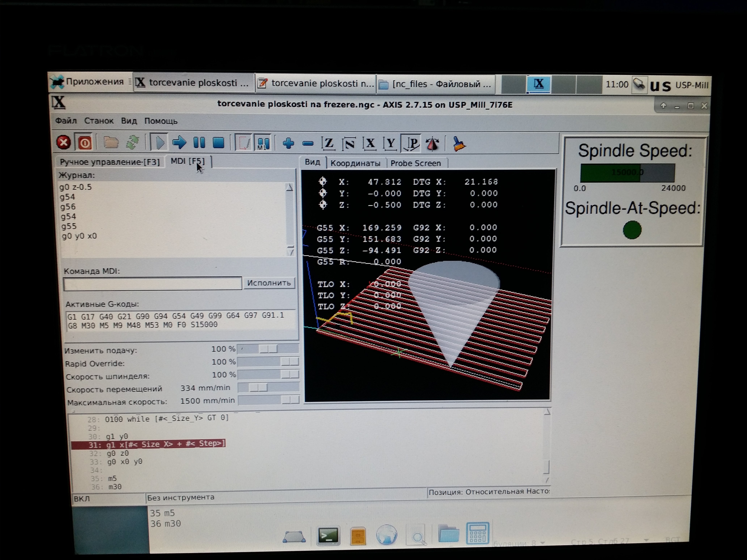Screen dimensions: 747x560
Task: Click the Исполнить button
Action: (269, 283)
